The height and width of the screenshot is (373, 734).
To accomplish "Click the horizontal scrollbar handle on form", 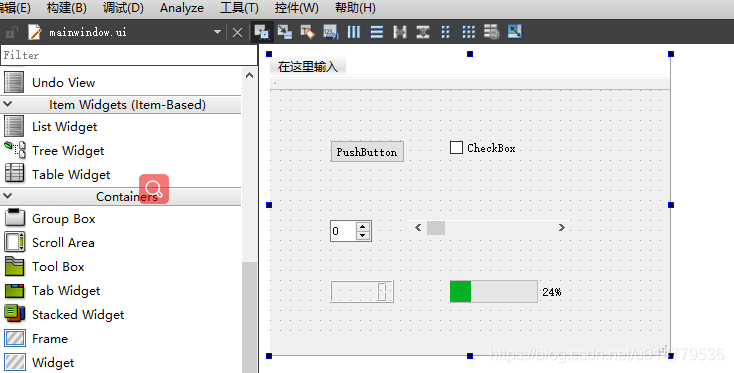I will point(436,228).
